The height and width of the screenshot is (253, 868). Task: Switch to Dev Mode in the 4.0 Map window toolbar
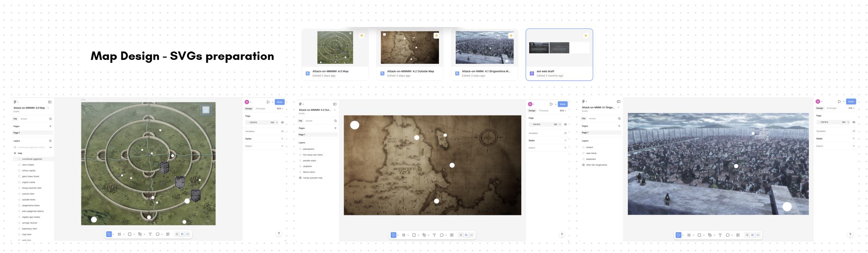click(x=188, y=234)
